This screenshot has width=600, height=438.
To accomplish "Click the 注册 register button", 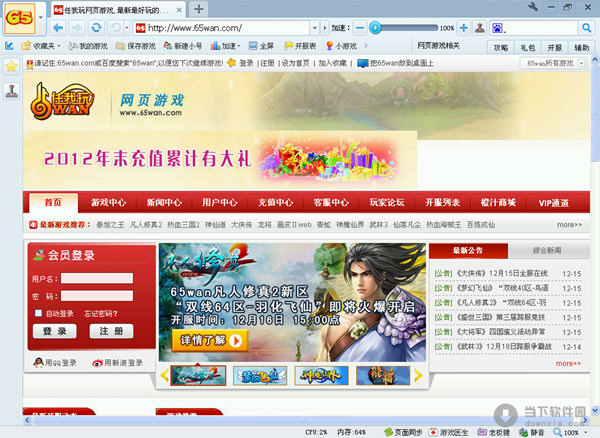I will pyautogui.click(x=111, y=331).
